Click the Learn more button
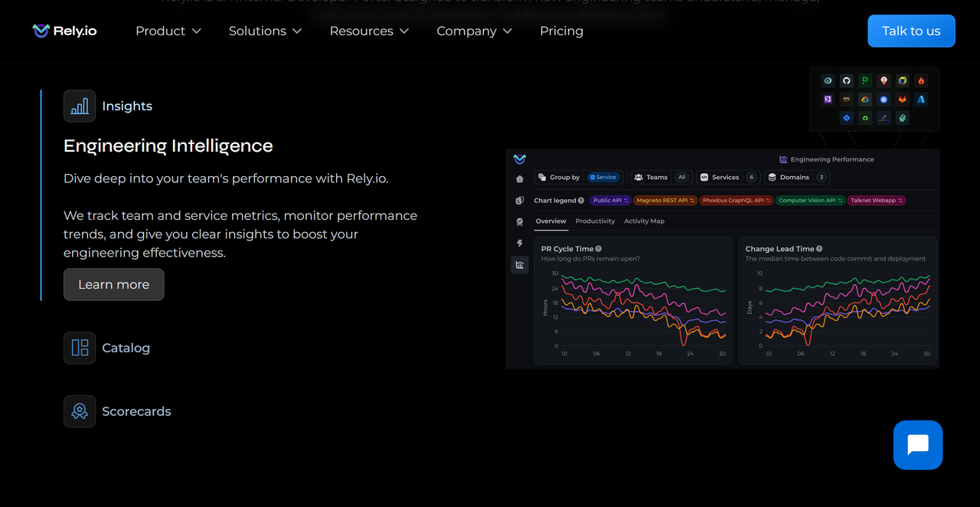The width and height of the screenshot is (980, 507). coord(113,284)
